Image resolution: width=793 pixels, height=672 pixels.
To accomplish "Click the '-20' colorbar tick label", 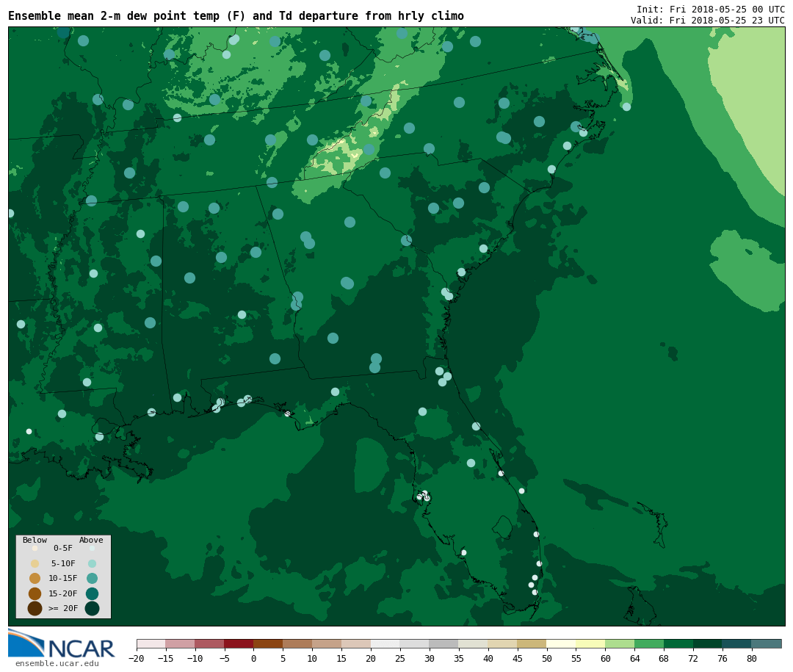I will click(x=136, y=658).
